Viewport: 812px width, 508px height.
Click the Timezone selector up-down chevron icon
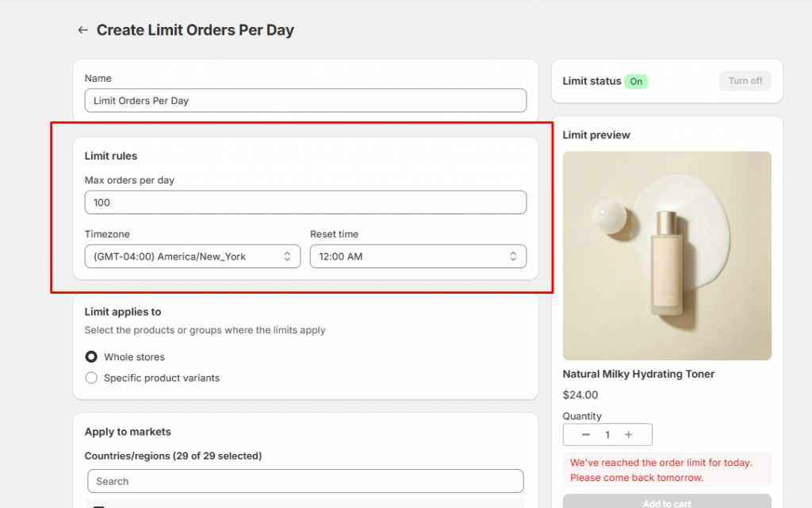tap(287, 256)
